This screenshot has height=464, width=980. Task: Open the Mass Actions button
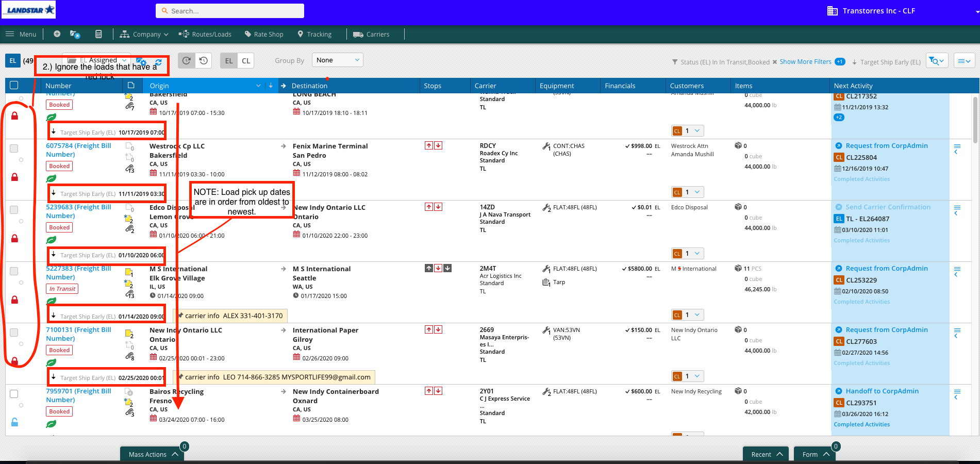click(x=152, y=454)
